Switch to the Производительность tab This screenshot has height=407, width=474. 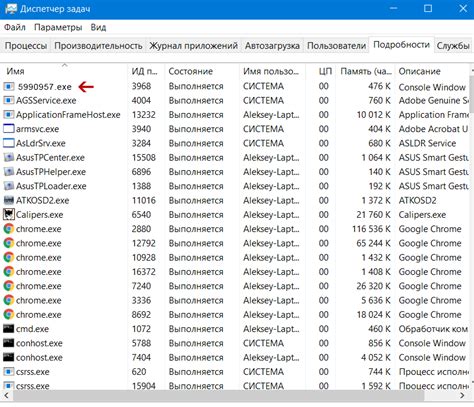98,45
